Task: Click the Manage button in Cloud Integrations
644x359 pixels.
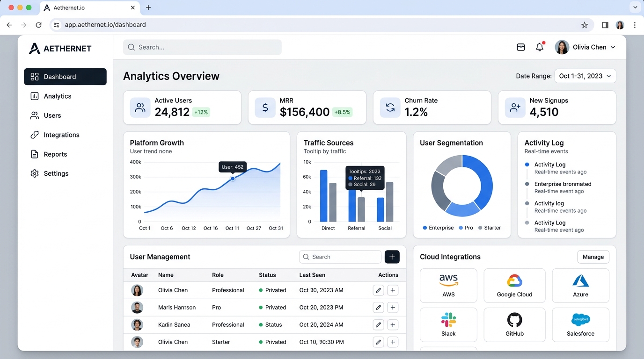Action: [593, 257]
